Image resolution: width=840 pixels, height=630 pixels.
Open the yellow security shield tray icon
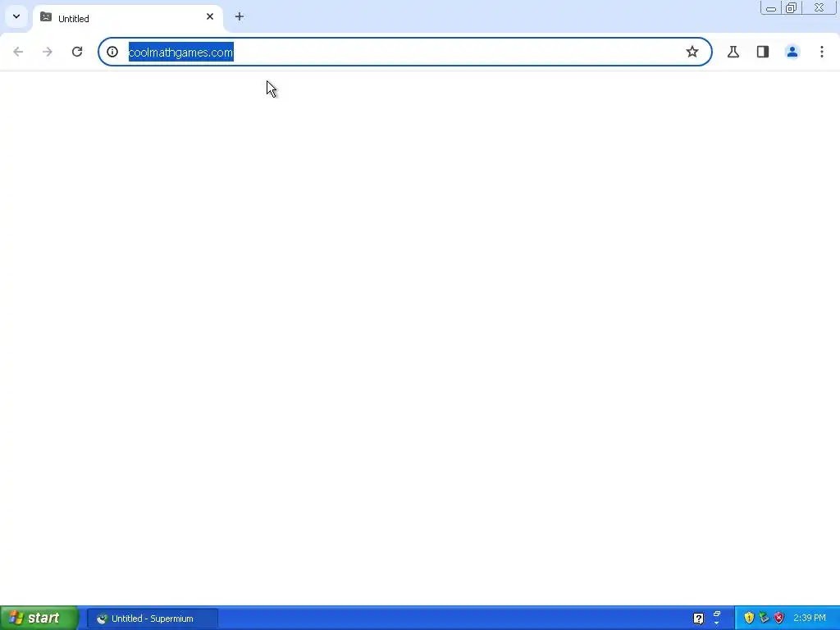(x=749, y=619)
